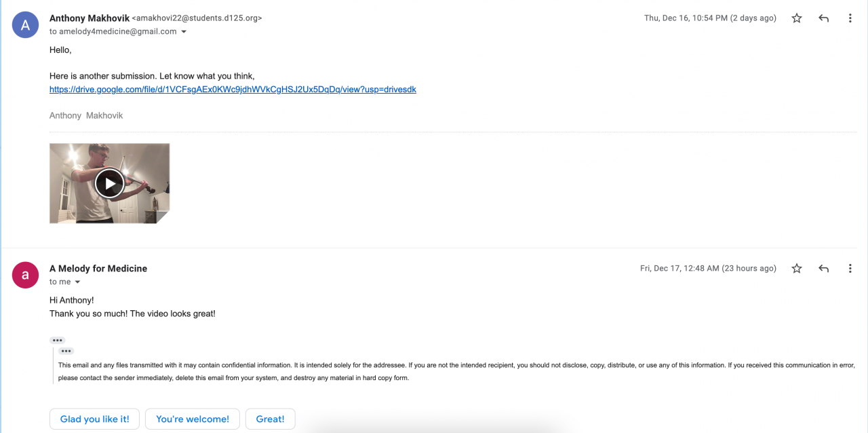Open the violin video thumbnail corner
The width and height of the screenshot is (868, 433).
click(163, 217)
